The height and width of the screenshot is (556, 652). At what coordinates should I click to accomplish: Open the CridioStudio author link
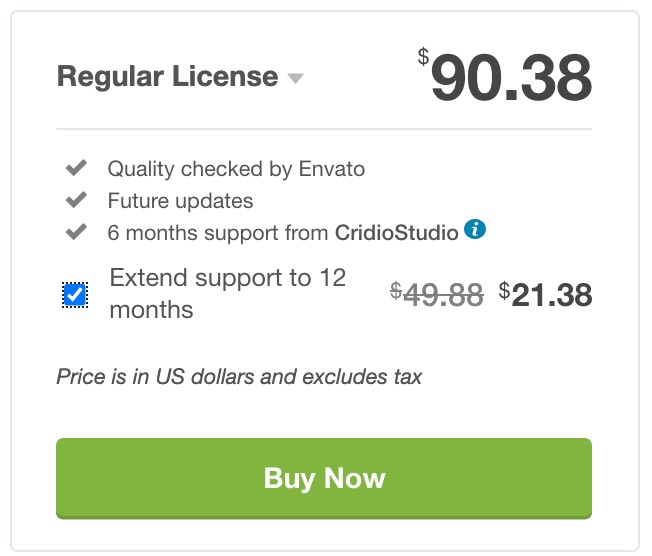pos(397,232)
